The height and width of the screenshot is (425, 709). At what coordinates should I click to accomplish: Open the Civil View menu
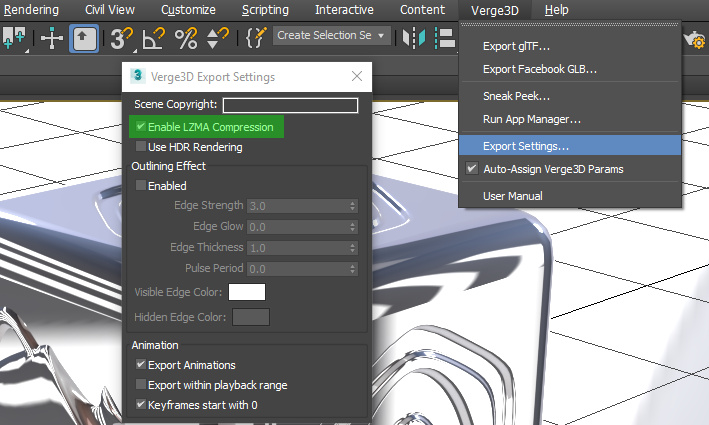tap(110, 9)
